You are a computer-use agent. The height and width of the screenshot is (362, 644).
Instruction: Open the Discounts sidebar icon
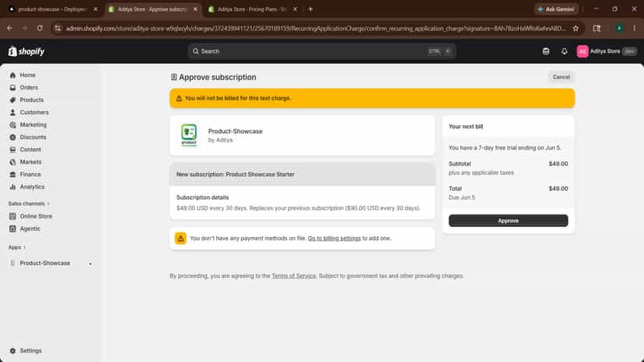tap(12, 137)
